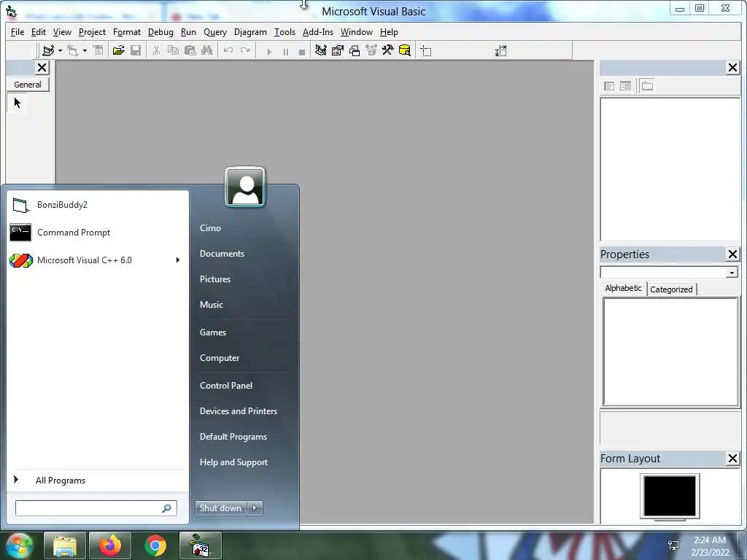
Task: Open Properties Window via toolbar icon
Action: [x=338, y=50]
